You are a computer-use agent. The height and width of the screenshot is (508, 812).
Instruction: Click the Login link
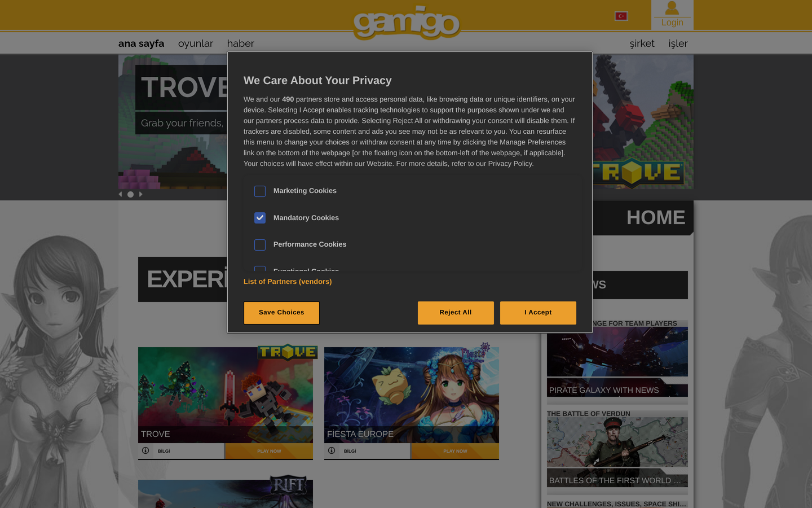672,23
